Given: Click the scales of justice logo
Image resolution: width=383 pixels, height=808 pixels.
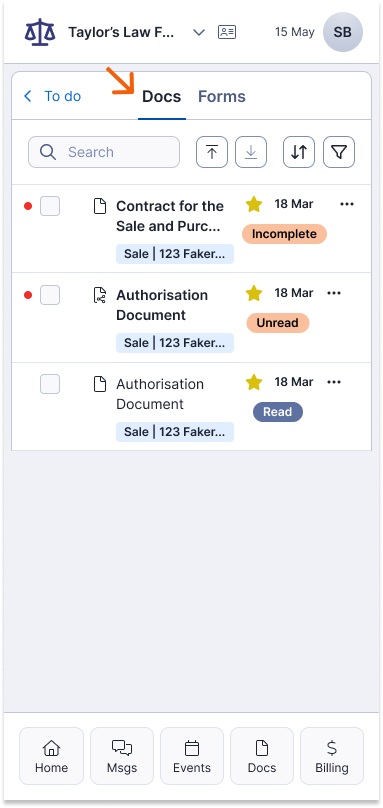Looking at the screenshot, I should [40, 32].
